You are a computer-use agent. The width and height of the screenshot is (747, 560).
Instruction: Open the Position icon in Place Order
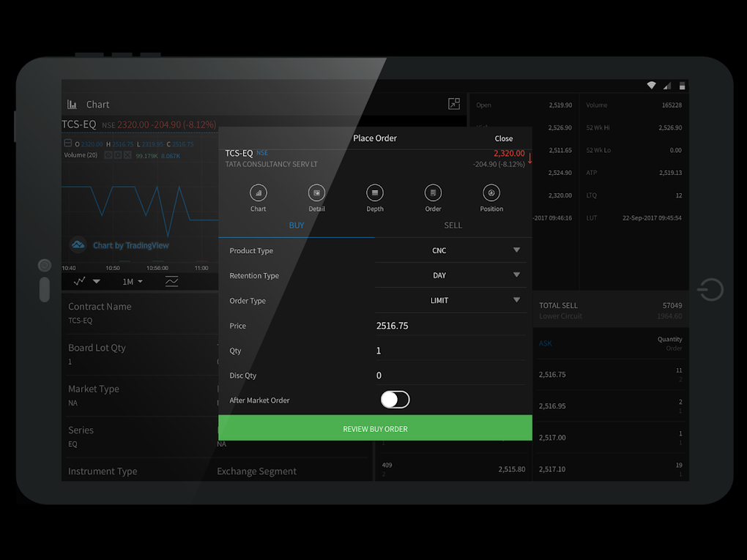coord(491,193)
